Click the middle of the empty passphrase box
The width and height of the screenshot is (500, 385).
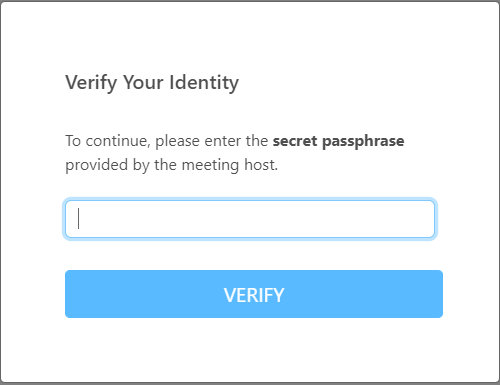250,219
